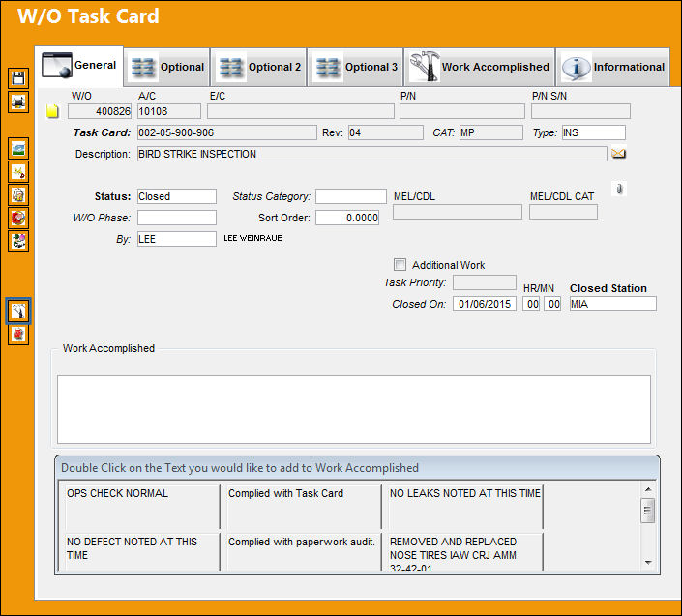Screen dimensions: 682x616
Task: Click the Task Card number field
Action: pos(227,132)
